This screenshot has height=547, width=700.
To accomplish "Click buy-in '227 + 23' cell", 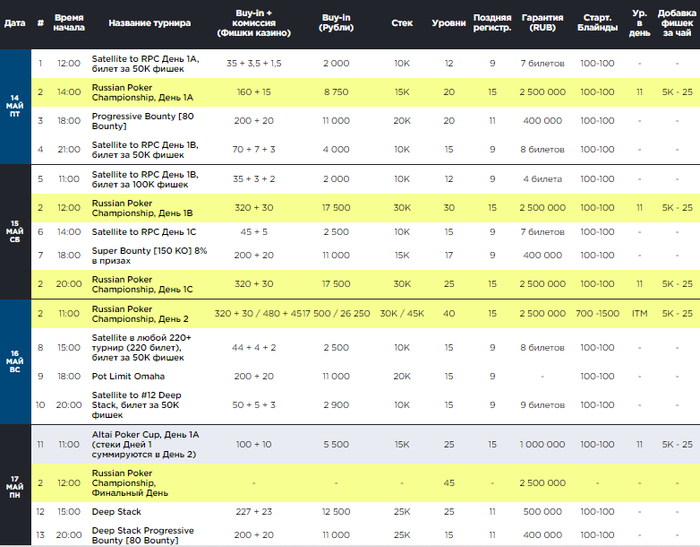I will [254, 512].
